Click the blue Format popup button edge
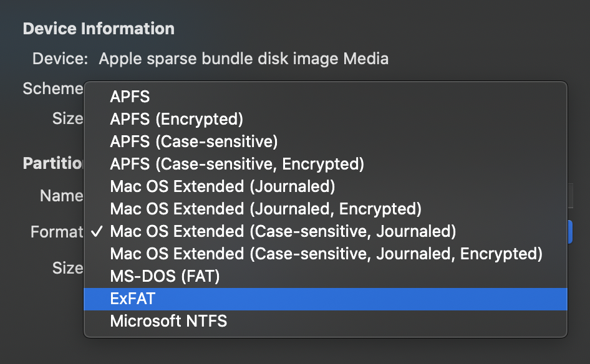Viewport: 590px width, 364px height. pos(569,232)
